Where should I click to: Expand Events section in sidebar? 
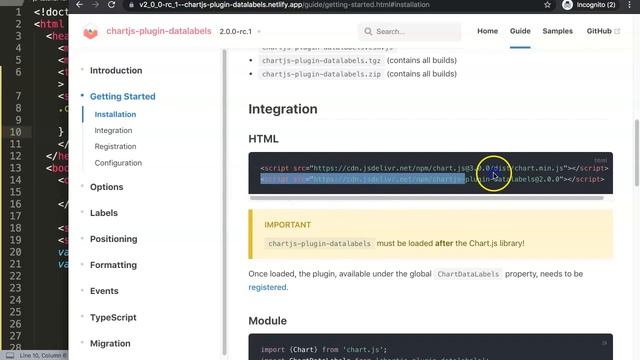click(x=104, y=291)
